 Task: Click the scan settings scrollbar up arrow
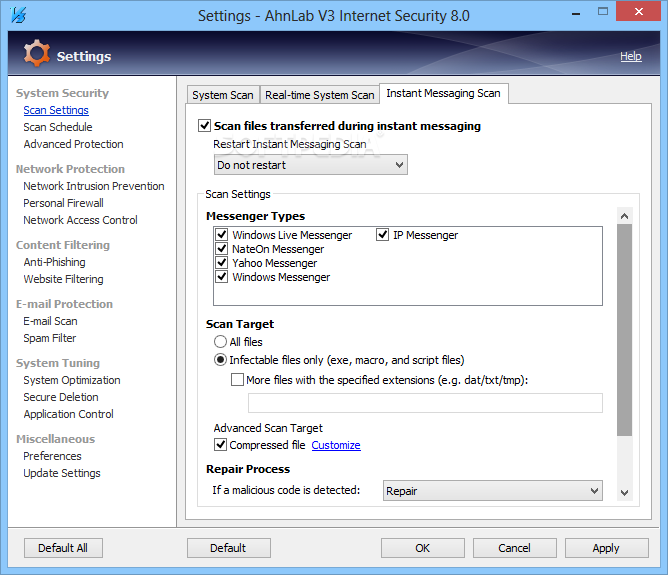tap(625, 216)
